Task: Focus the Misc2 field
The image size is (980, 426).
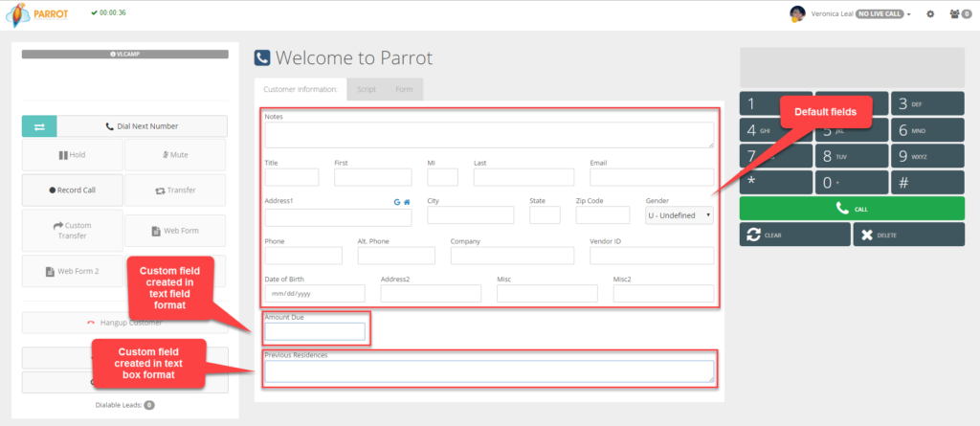Action: (664, 293)
